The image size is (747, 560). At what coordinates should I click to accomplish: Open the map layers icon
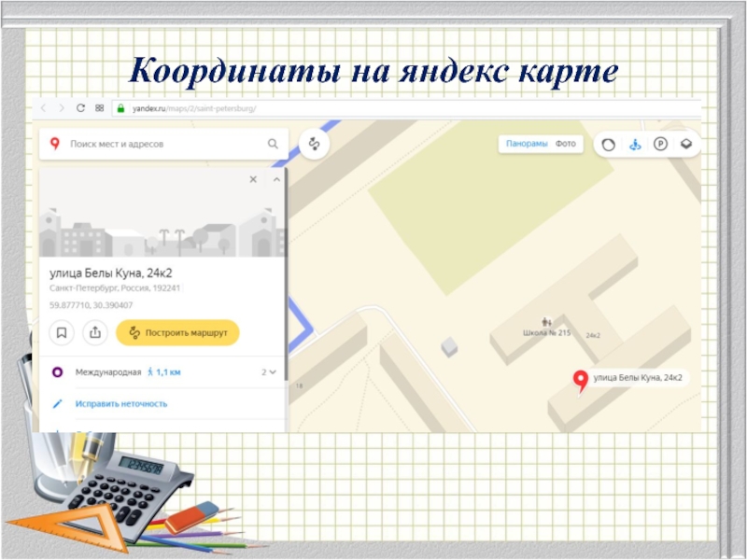click(685, 144)
